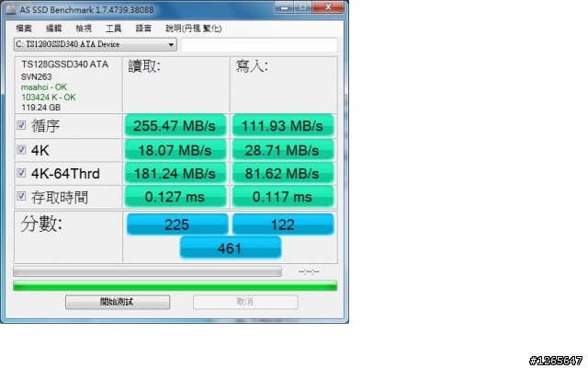This screenshot has height=368, width=588.
Task: Click the total score 461
Action: pos(230,247)
